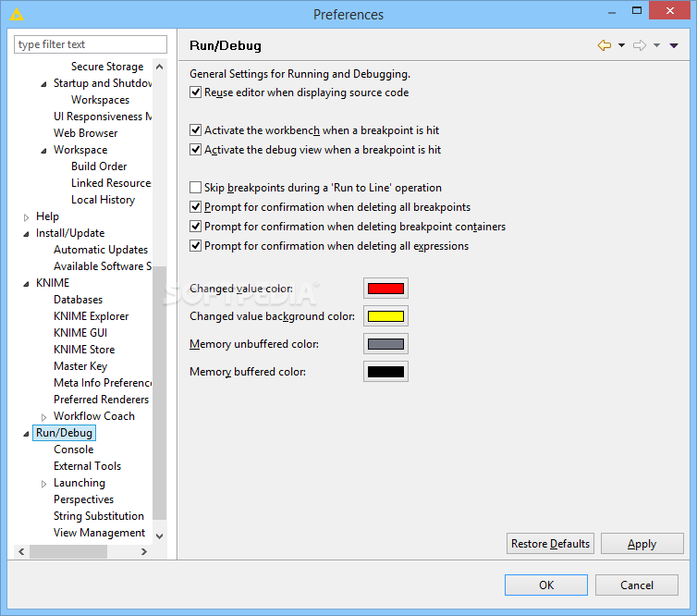Click the back navigation arrow icon
Viewport: 697px width, 616px height.
(x=605, y=45)
